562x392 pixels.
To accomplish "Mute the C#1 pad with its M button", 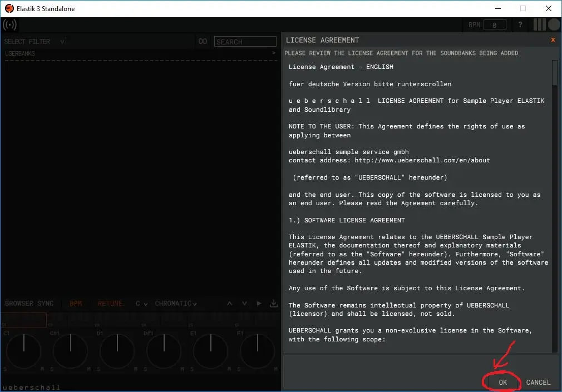I will tap(89, 369).
